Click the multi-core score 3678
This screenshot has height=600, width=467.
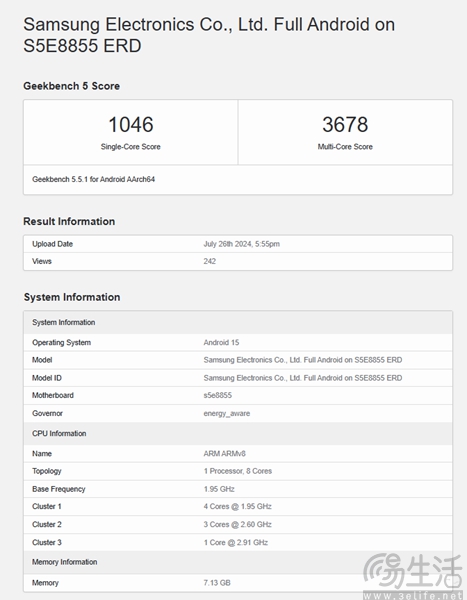coord(345,124)
